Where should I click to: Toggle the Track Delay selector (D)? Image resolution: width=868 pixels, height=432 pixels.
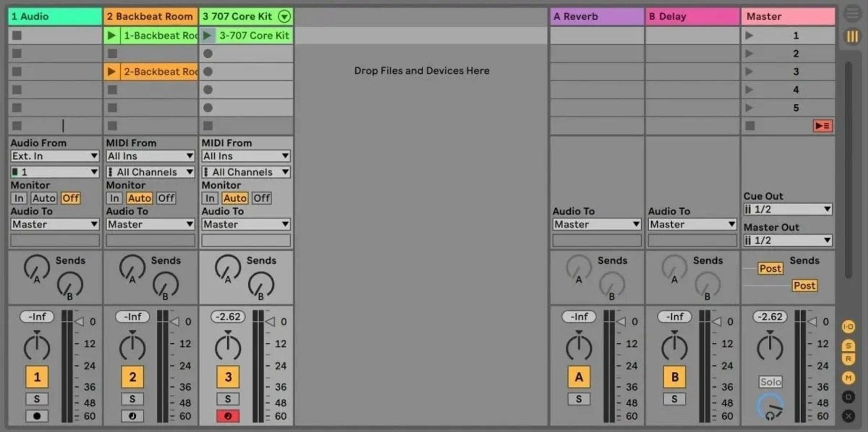[848, 397]
